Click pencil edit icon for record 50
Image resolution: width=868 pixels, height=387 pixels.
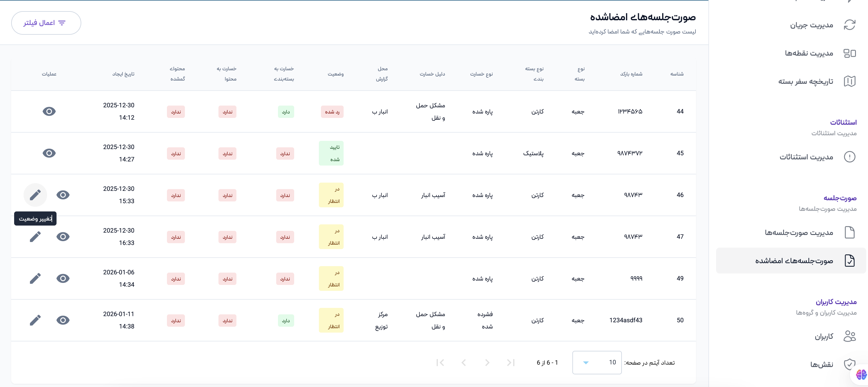[x=35, y=320]
